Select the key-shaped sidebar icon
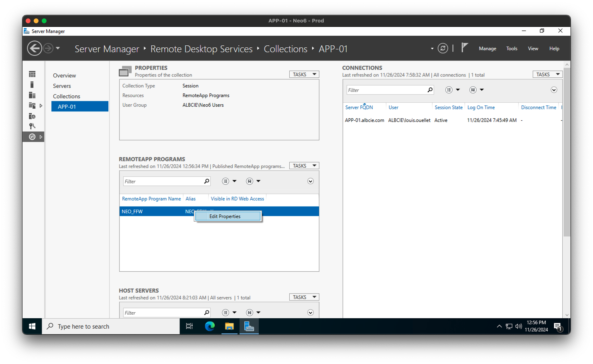The width and height of the screenshot is (593, 364). tap(32, 126)
